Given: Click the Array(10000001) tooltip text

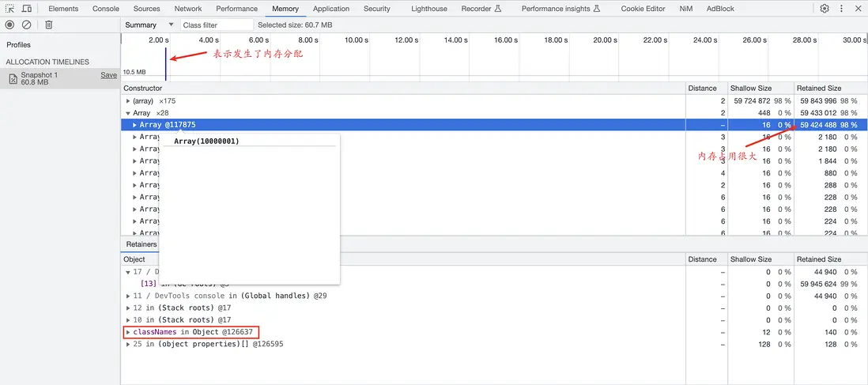Looking at the screenshot, I should [206, 142].
